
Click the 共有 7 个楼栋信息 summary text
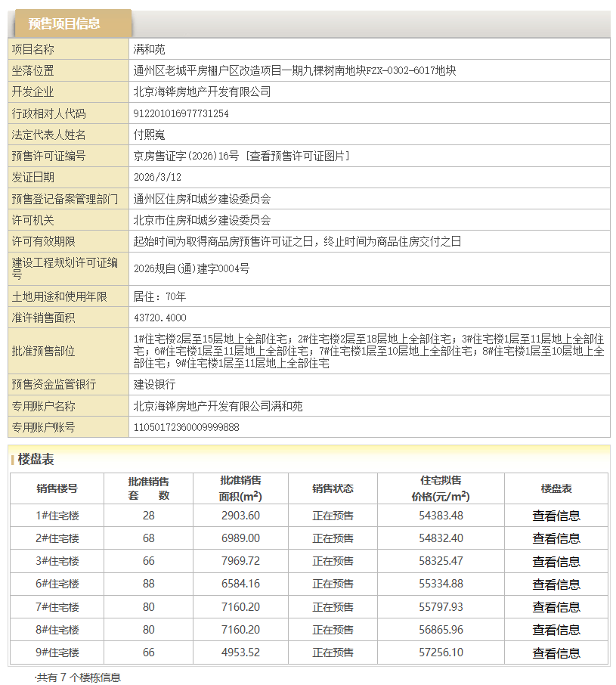click(78, 677)
